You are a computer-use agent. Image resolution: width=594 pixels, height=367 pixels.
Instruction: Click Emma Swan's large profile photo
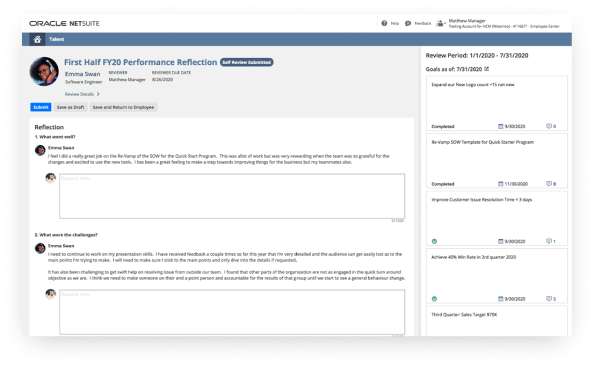click(44, 72)
